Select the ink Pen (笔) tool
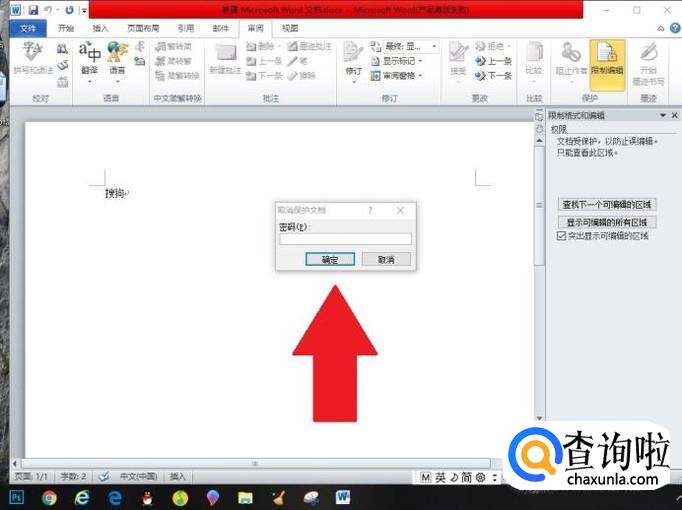This screenshot has height=510, width=682. [298, 61]
